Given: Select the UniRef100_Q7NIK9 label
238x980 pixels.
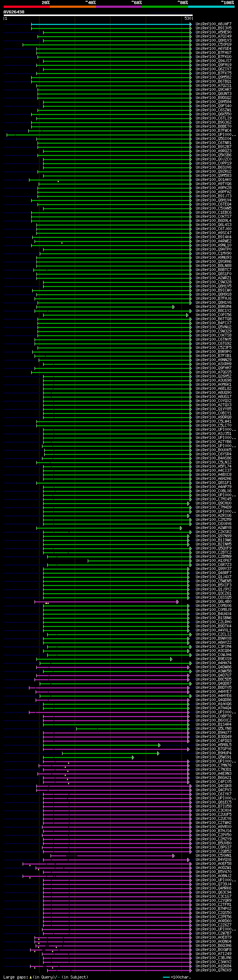Looking at the screenshot, I should tap(214, 970).
